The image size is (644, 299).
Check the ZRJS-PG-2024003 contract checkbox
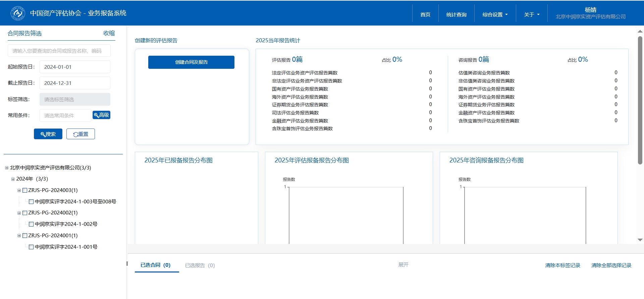point(25,190)
